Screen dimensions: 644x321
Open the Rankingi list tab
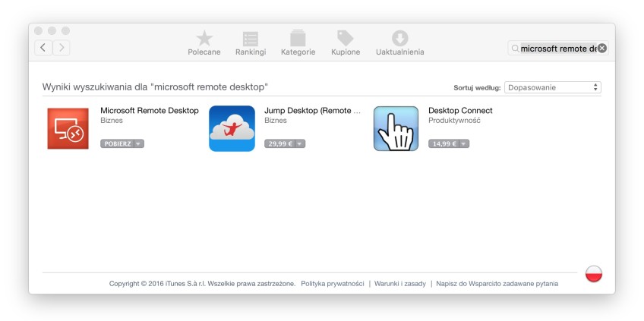click(251, 42)
